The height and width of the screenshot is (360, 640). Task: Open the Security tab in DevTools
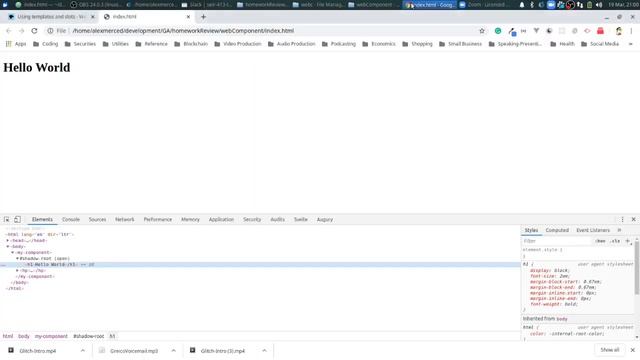(x=252, y=220)
